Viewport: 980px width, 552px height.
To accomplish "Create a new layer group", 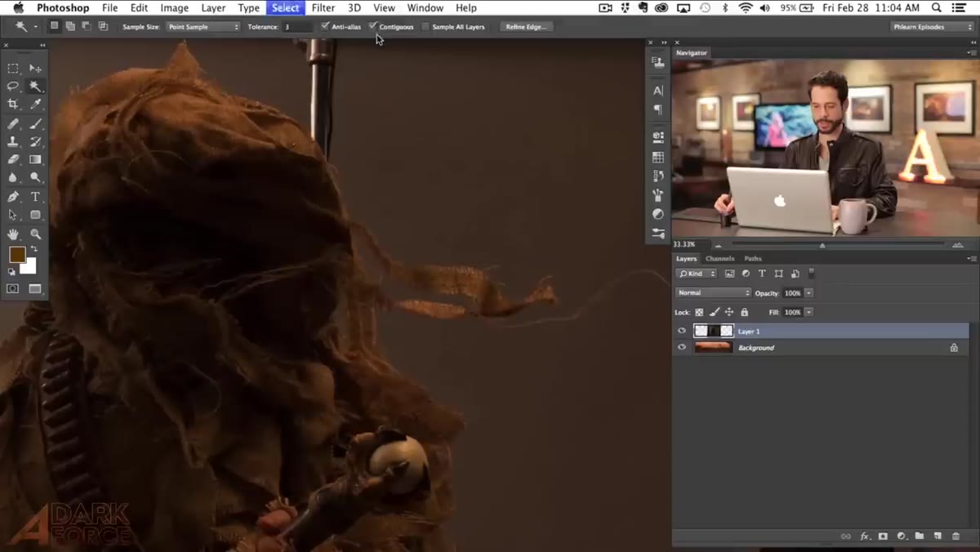I will point(920,536).
